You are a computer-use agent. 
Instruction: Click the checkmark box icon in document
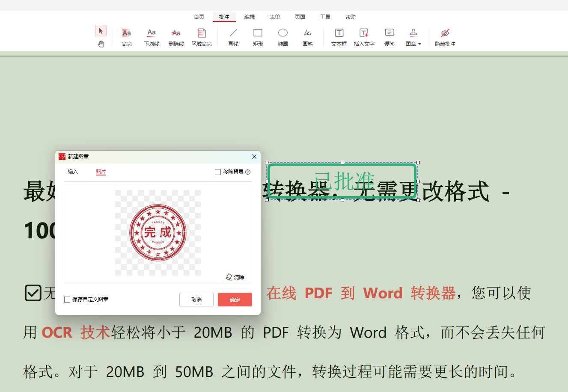(33, 293)
